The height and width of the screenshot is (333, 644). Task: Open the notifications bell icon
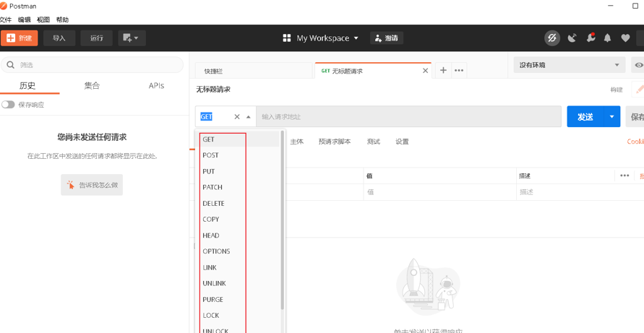[x=607, y=38]
